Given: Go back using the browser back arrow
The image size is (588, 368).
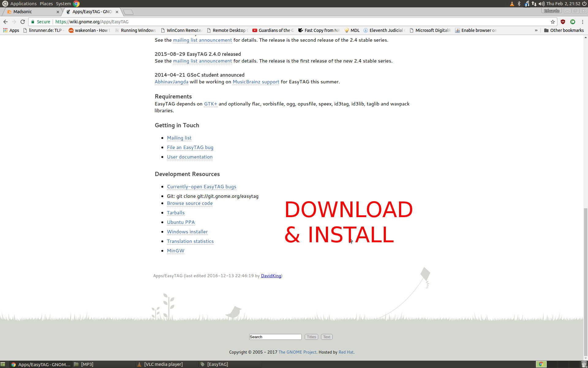Looking at the screenshot, I should click(6, 22).
